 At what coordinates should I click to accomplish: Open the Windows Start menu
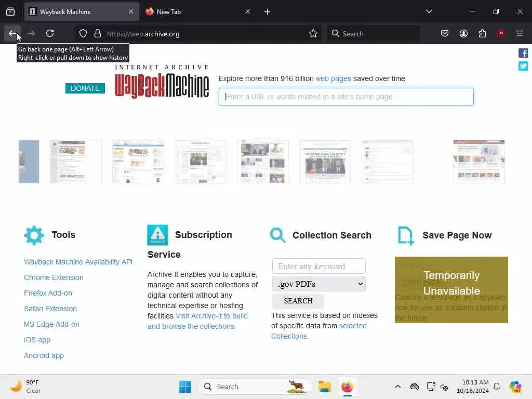[185, 387]
